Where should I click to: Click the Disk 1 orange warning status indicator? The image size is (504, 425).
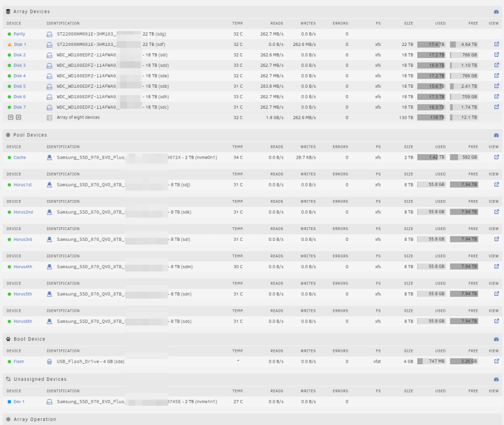(9, 44)
